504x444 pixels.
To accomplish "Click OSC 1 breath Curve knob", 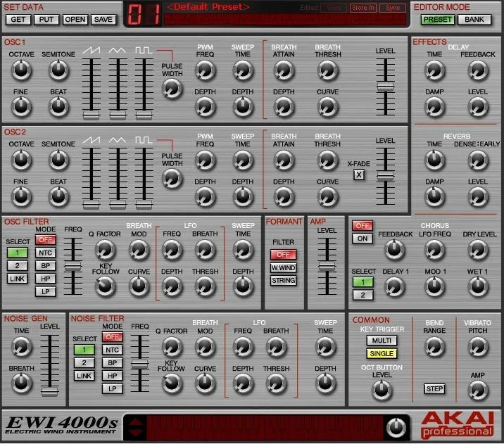I will 327,107.
